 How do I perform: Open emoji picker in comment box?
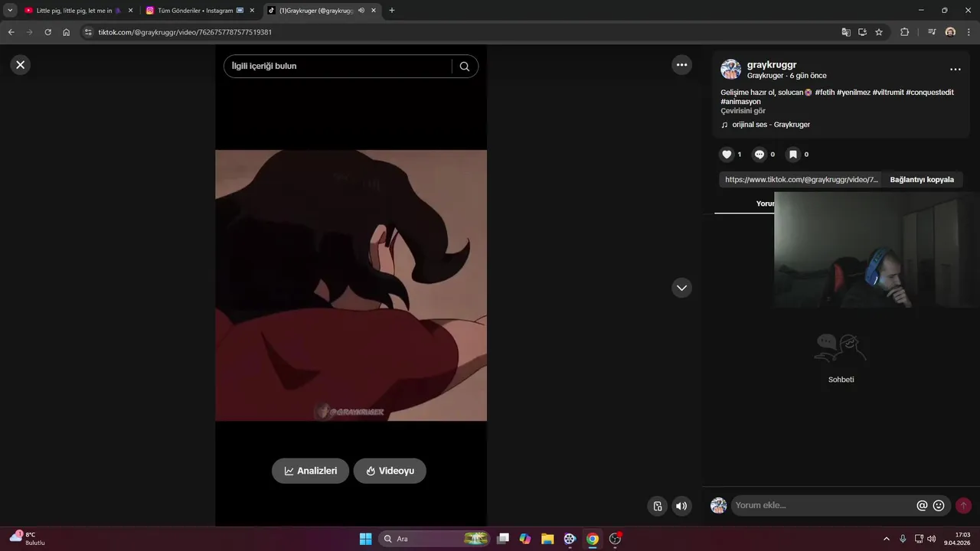[939, 505]
